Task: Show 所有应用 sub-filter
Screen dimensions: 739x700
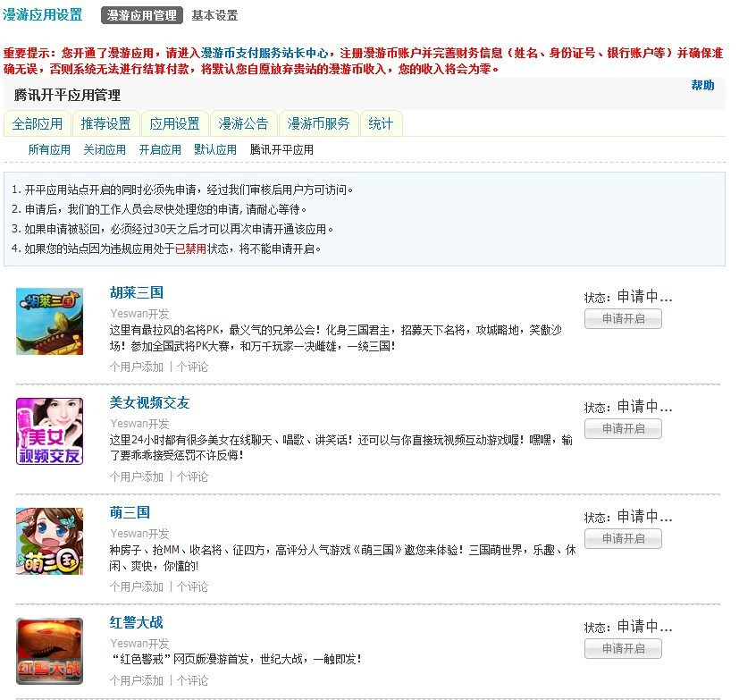Action: click(49, 150)
